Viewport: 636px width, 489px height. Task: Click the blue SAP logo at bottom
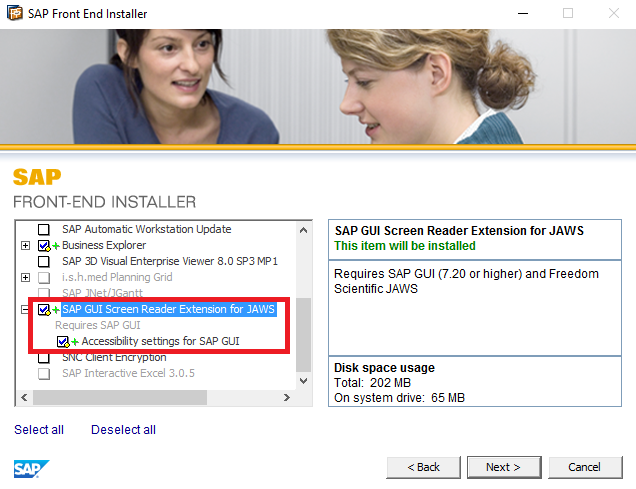pos(31,469)
